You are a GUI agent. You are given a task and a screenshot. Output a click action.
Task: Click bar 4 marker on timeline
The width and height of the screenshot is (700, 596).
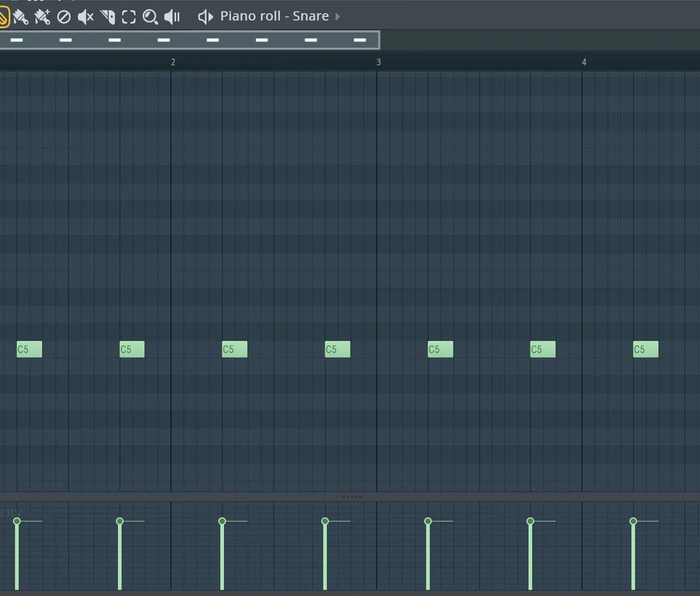584,62
